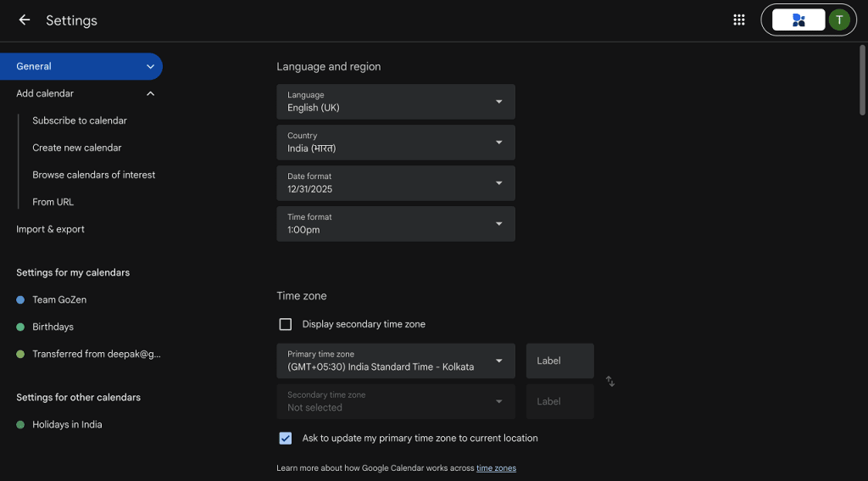868x481 pixels.
Task: Open Create new calendar option
Action: pos(77,148)
